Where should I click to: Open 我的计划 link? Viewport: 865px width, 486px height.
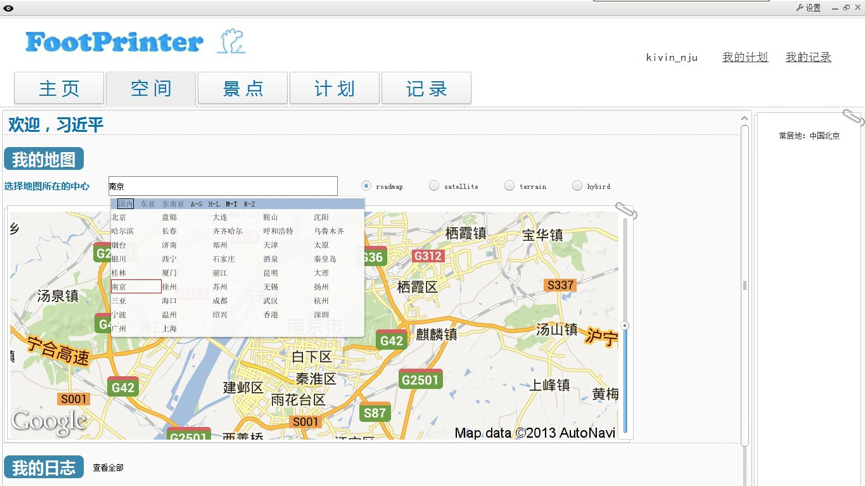pyautogui.click(x=745, y=57)
